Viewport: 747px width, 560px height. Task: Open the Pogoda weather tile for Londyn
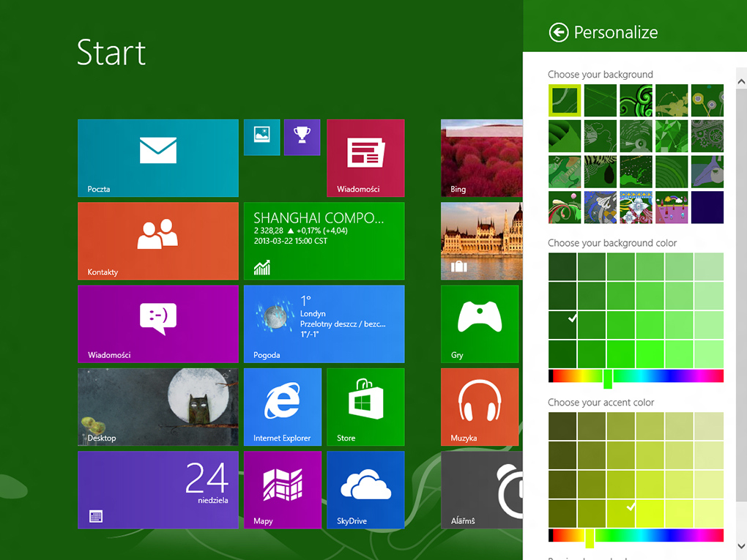[x=324, y=324]
